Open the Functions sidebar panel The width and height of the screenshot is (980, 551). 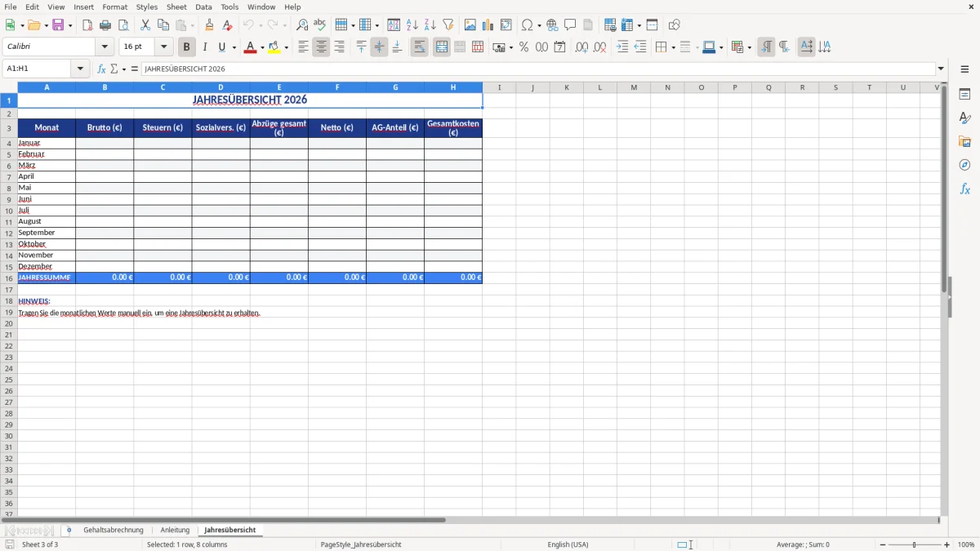pos(965,189)
